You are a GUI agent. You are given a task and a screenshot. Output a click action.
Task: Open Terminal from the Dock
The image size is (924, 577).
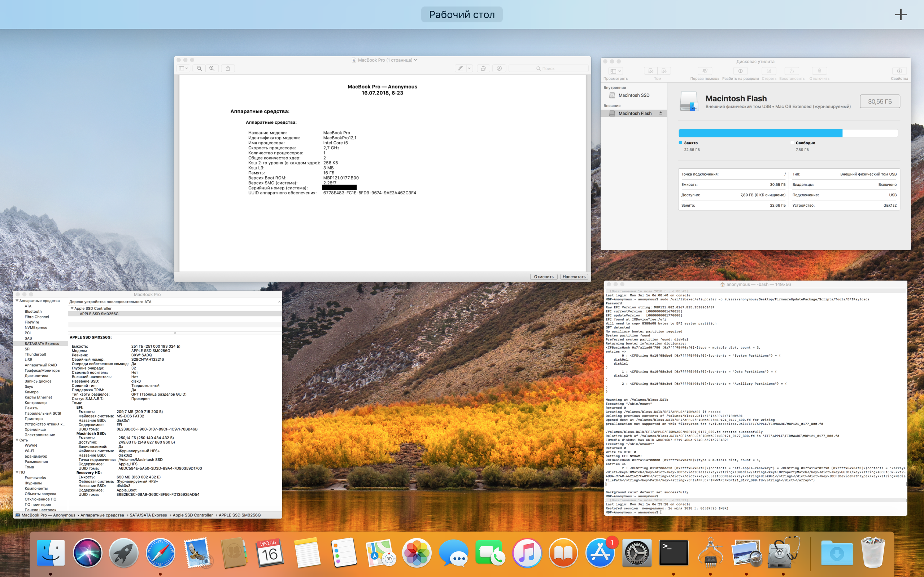[674, 552]
